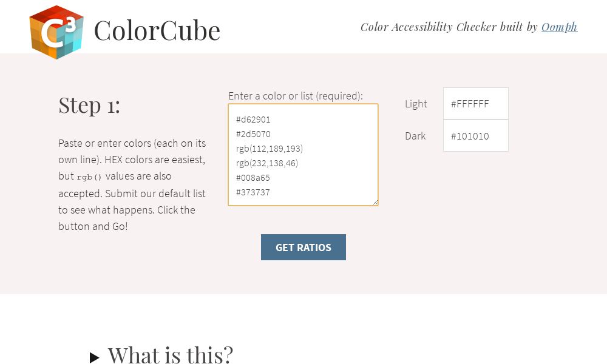Click the Light color input showing #FFFFFF
Screen dimensions: 607x364
tap(476, 103)
